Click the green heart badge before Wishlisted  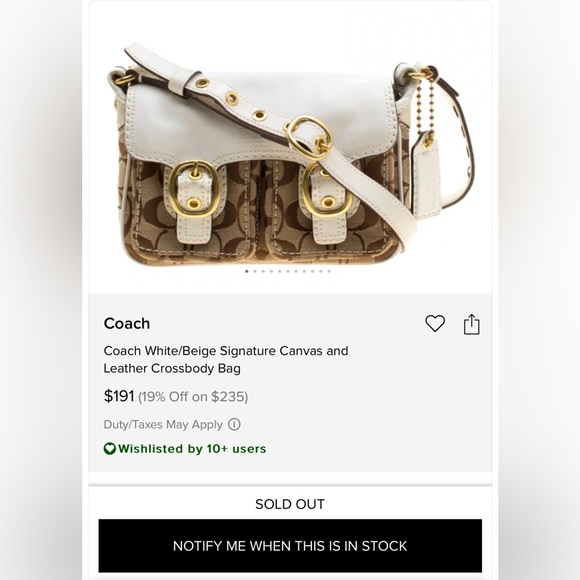(109, 449)
